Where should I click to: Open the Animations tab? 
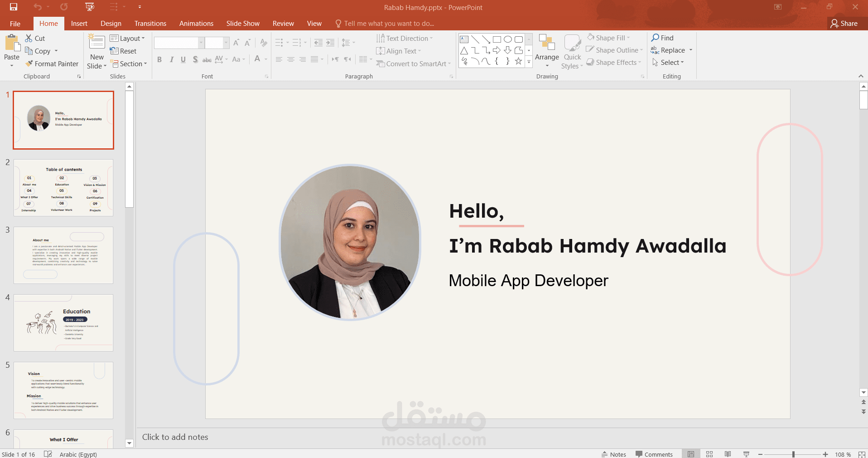tap(196, 24)
